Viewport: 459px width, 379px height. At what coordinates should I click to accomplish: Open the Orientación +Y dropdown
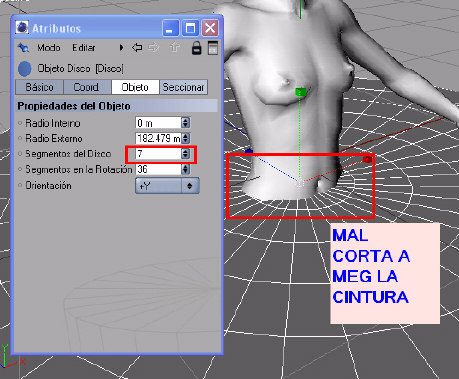(167, 186)
